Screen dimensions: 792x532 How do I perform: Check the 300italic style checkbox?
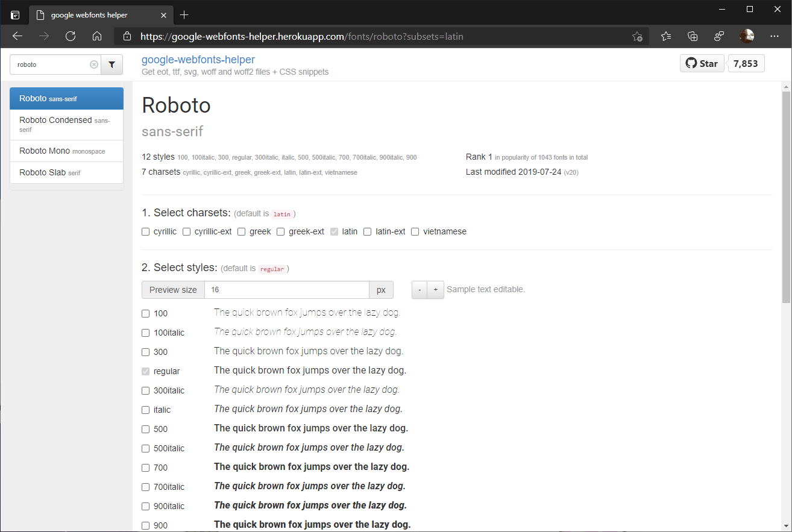click(145, 390)
